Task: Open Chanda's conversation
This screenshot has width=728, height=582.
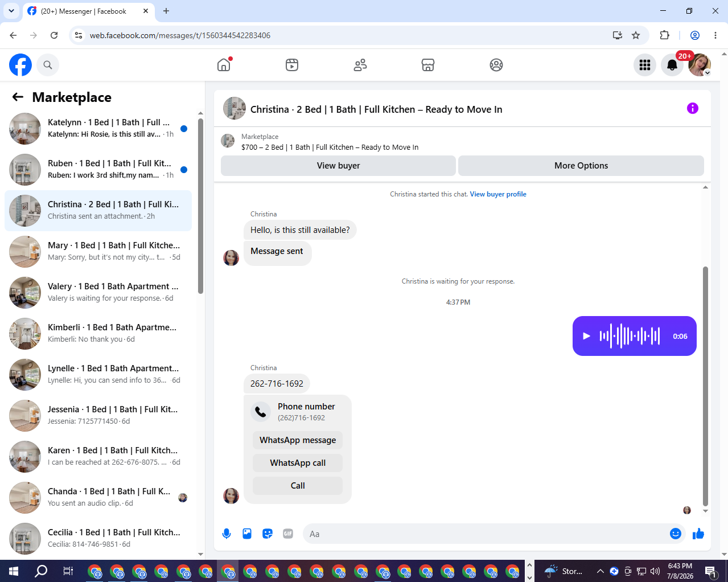Action: (x=98, y=498)
